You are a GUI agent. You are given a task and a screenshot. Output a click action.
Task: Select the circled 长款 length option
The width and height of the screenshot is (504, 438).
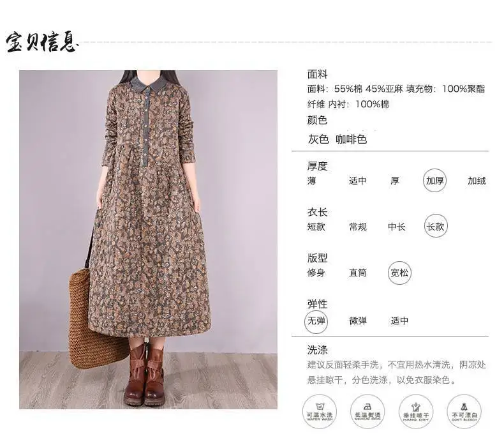point(436,226)
